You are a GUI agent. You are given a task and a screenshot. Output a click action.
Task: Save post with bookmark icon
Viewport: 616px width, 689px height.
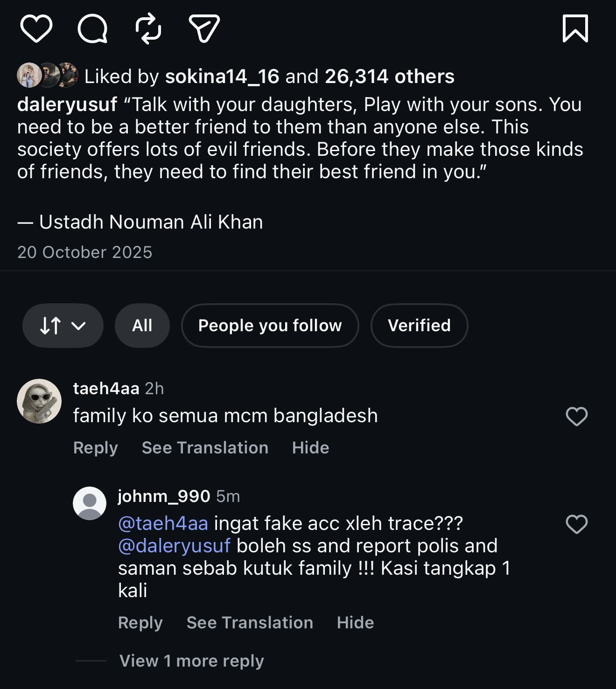tap(575, 28)
